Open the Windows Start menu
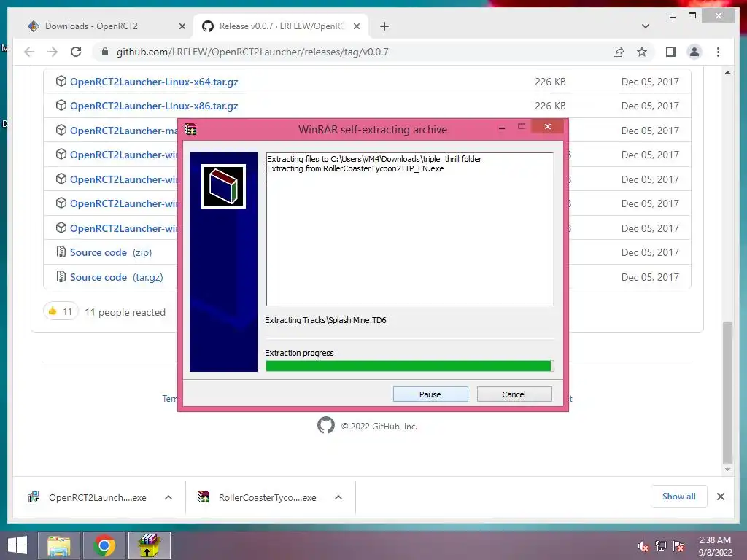 [x=18, y=545]
